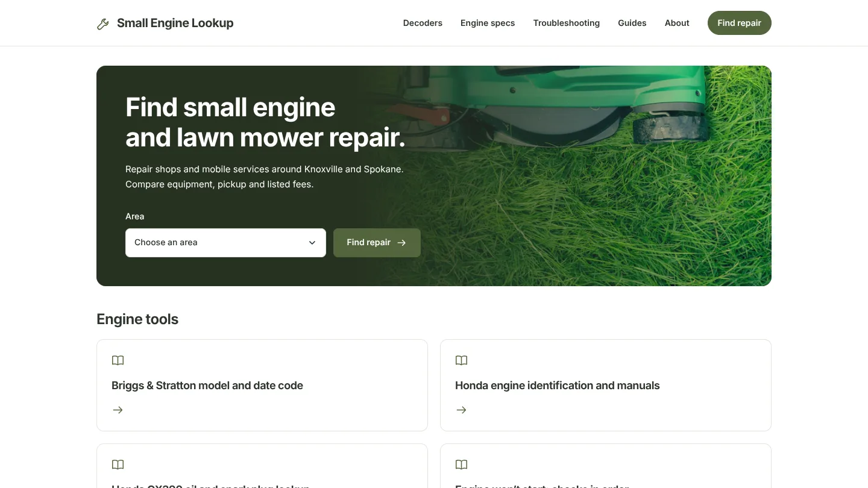Click the Find repair button in header
868x488 pixels.
pyautogui.click(x=740, y=23)
